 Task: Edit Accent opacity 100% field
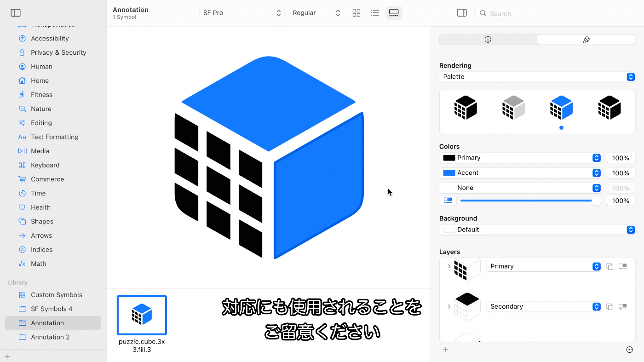(621, 173)
